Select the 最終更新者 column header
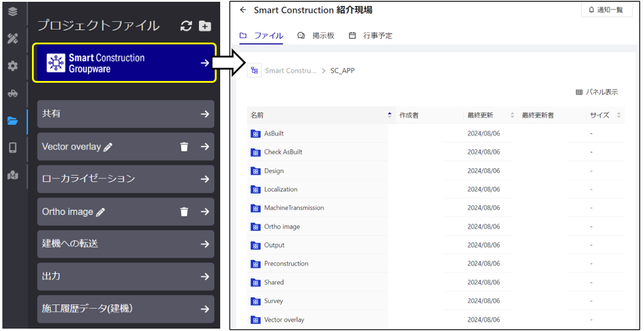The height and width of the screenshot is (331, 644). 538,116
